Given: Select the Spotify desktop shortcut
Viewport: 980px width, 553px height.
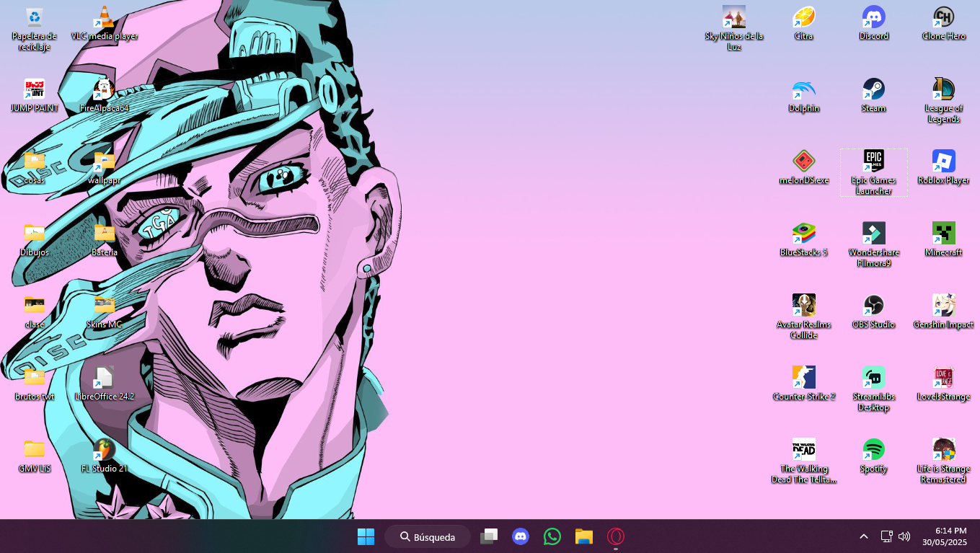Looking at the screenshot, I should coord(874,456).
